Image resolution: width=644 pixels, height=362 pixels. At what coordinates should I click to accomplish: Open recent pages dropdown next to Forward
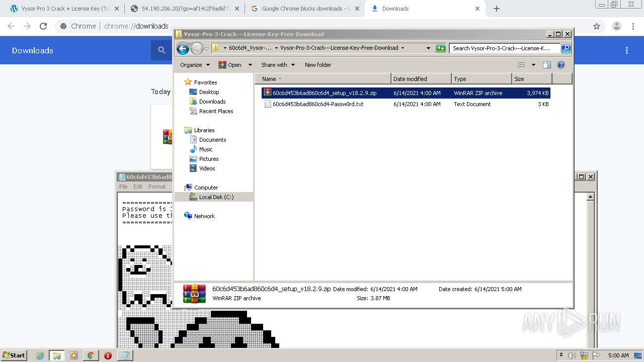206,49
